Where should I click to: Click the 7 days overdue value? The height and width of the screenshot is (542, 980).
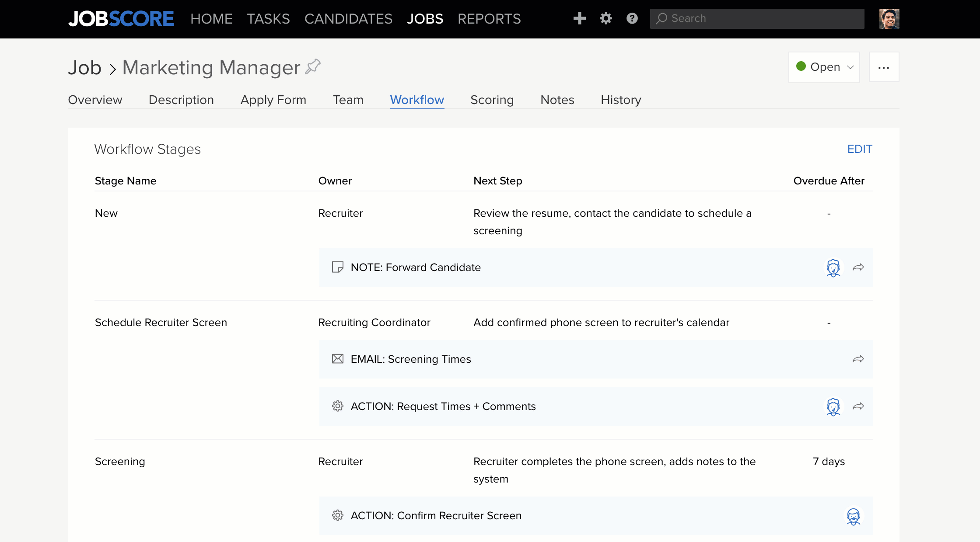[829, 461]
